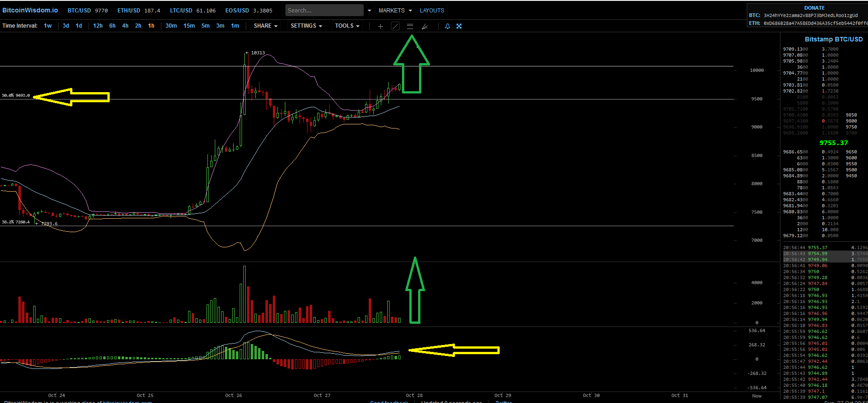
Task: Click into the Search field
Action: (x=324, y=10)
